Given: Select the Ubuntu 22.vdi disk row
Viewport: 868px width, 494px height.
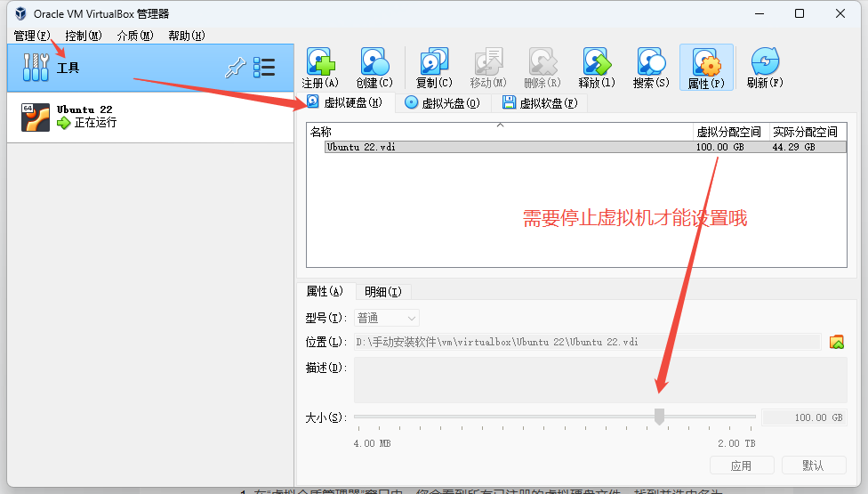Looking at the screenshot, I should pyautogui.click(x=585, y=147).
